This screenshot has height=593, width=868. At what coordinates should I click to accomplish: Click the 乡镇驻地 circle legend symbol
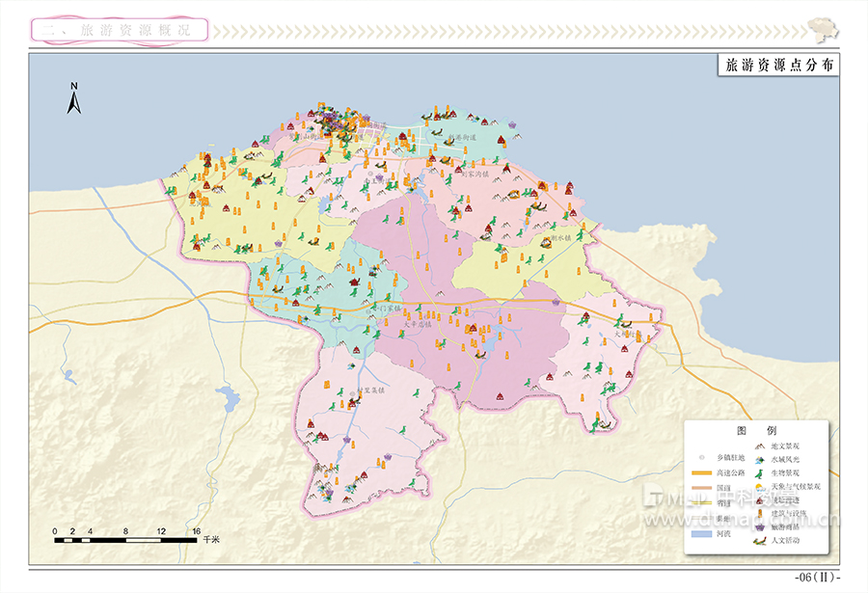[x=704, y=458]
